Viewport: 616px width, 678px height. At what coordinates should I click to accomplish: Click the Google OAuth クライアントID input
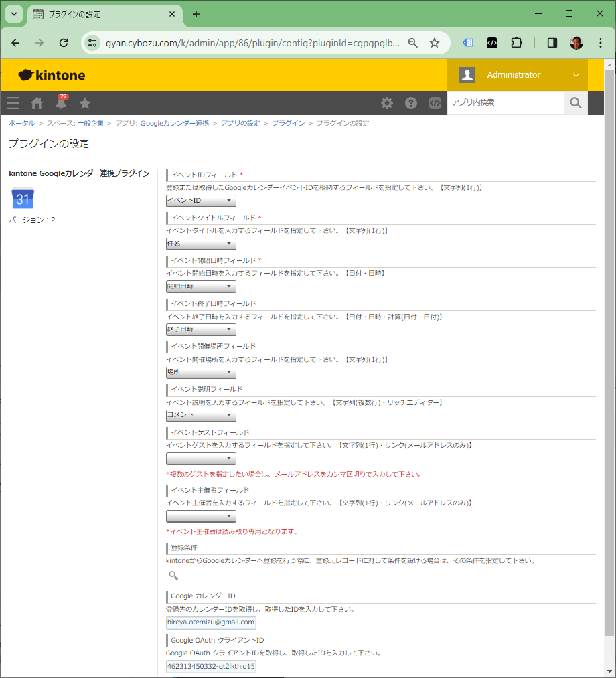211,667
